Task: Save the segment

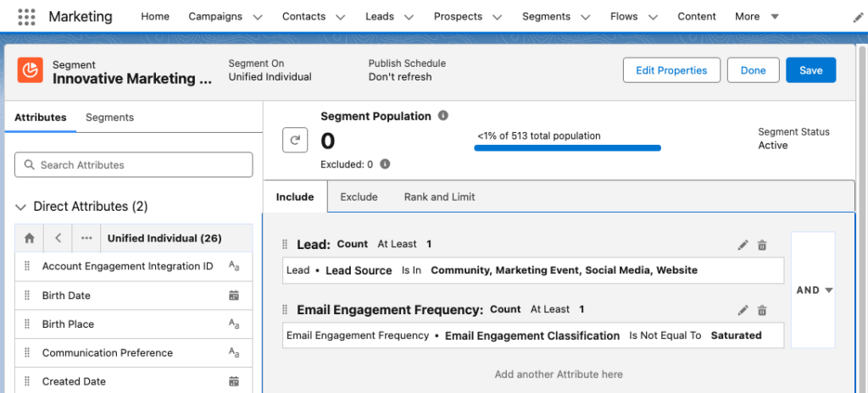Action: [811, 70]
